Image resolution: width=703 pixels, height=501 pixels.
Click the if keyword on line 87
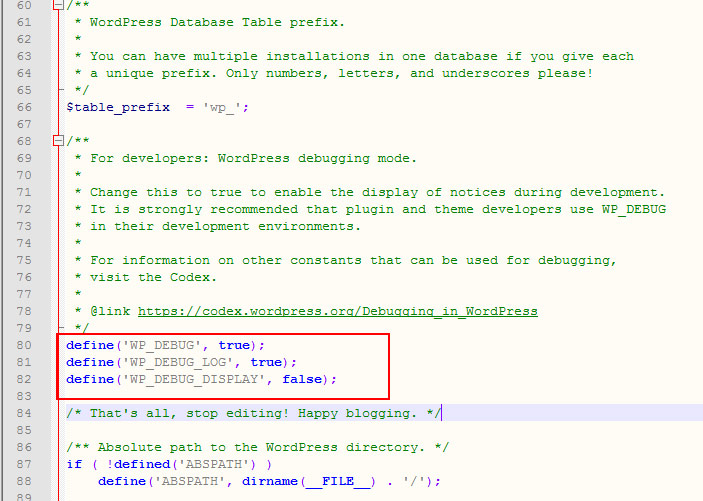click(74, 464)
